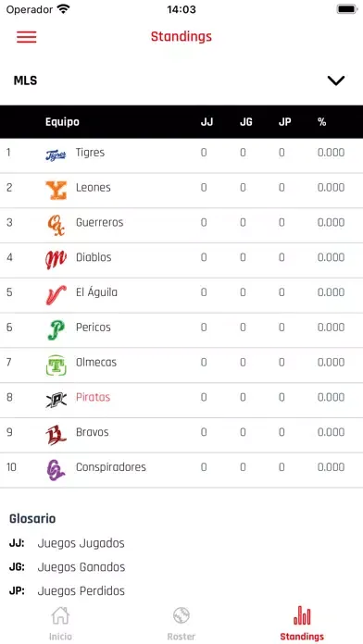Screen dimensions: 363x644
Task: Tap the Guerreros team logo
Action: pyautogui.click(x=56, y=226)
